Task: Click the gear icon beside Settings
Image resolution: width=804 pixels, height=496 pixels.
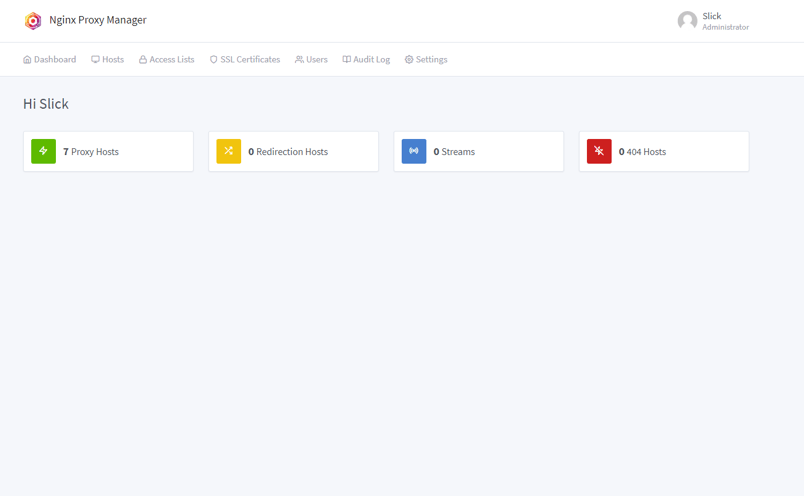Action: (x=409, y=59)
